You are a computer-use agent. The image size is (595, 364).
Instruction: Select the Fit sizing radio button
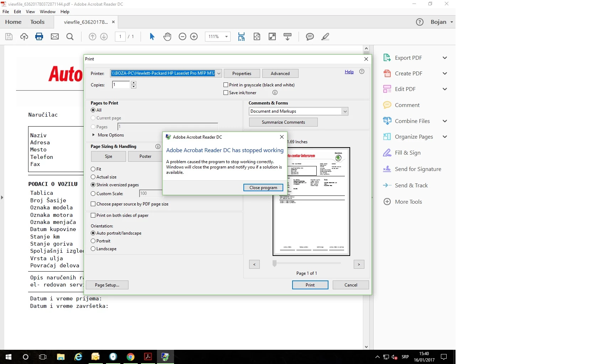(93, 169)
